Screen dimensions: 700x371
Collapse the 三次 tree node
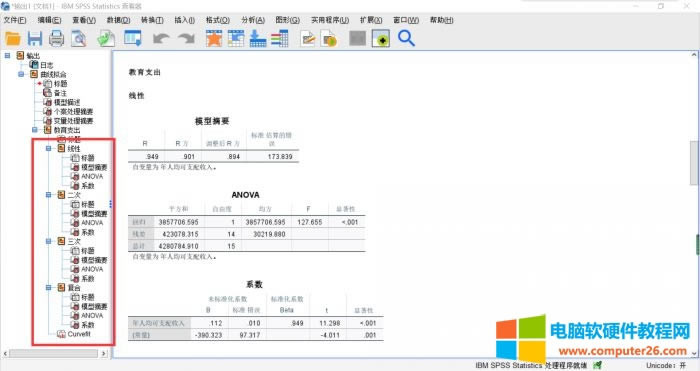tap(49, 241)
